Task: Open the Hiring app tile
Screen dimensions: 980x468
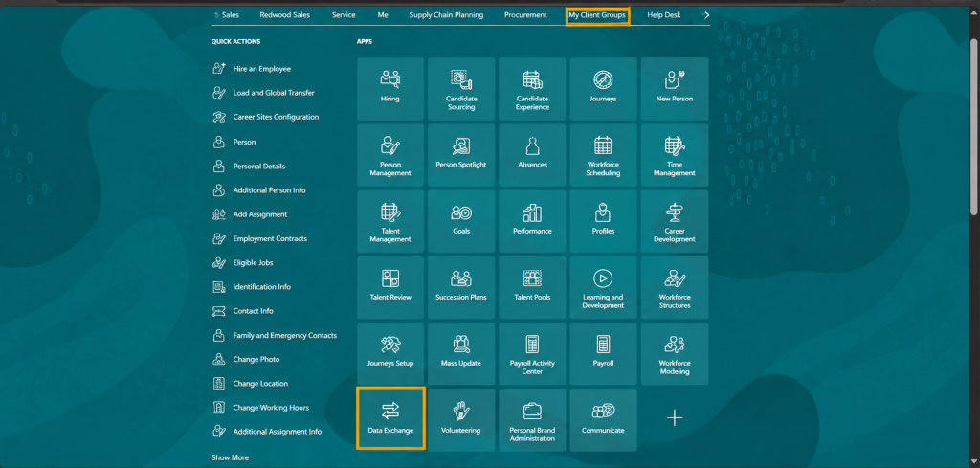Action: click(x=390, y=89)
